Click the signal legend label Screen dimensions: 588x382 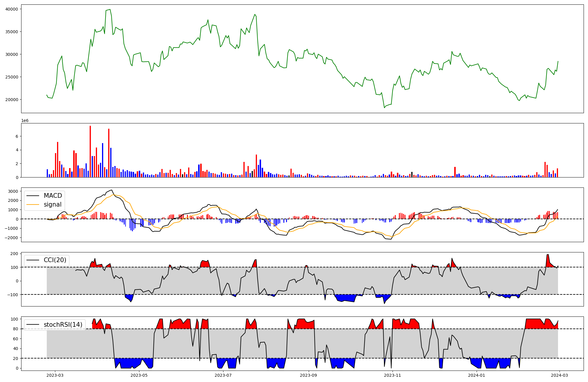(53, 205)
